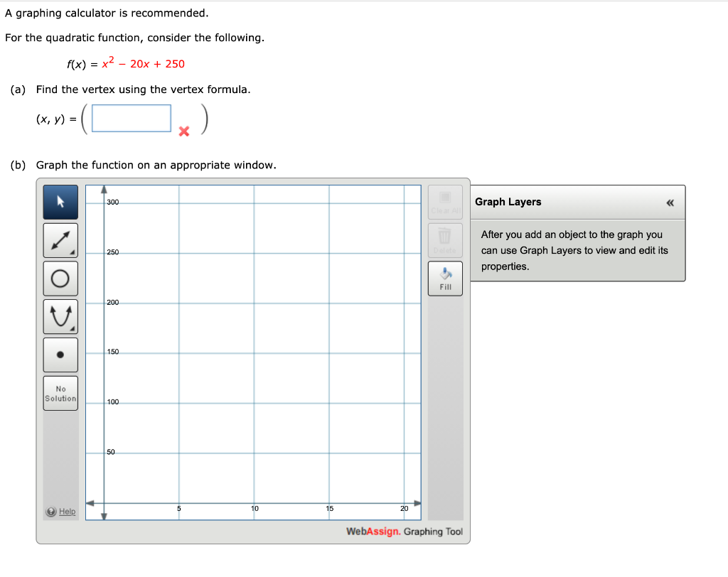728x577 pixels.
Task: Pick the point plotting tool
Action: click(60, 355)
